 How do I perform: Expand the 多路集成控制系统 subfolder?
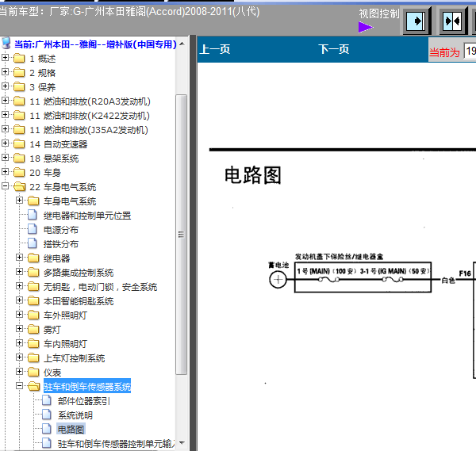19,271
